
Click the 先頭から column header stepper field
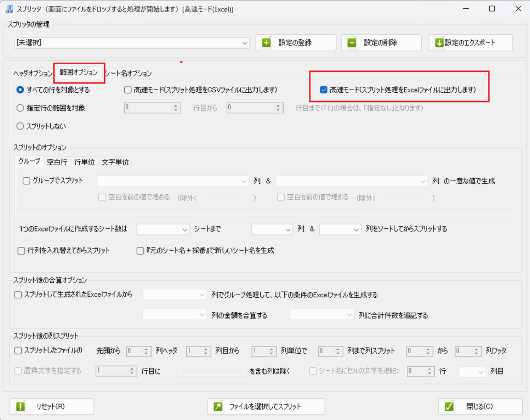click(x=139, y=351)
